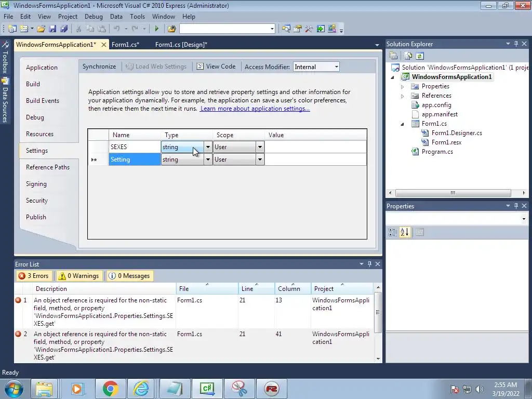
Task: Expand the References node in Solution Explorer
Action: 403,96
